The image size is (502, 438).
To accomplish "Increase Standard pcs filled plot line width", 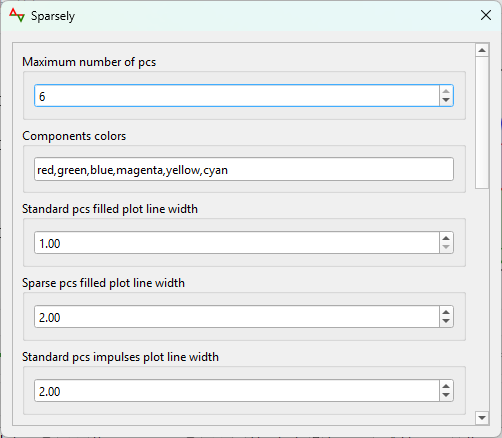I will point(446,238).
